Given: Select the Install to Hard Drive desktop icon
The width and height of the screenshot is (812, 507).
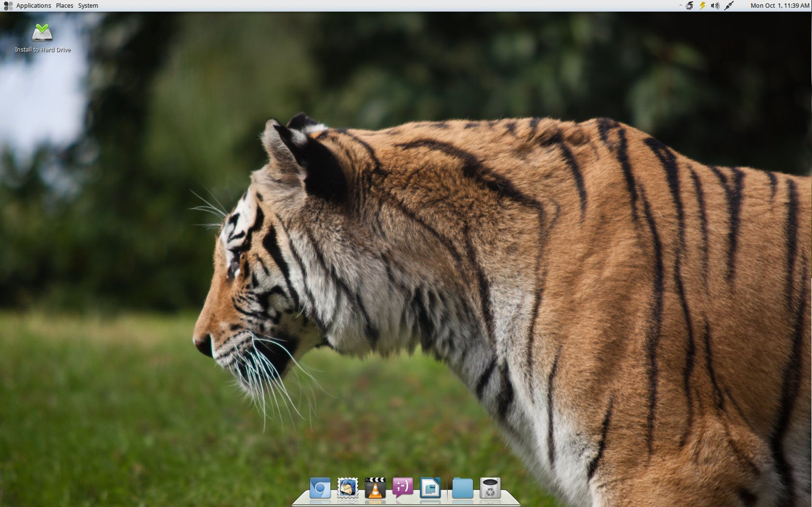Looking at the screenshot, I should point(43,33).
